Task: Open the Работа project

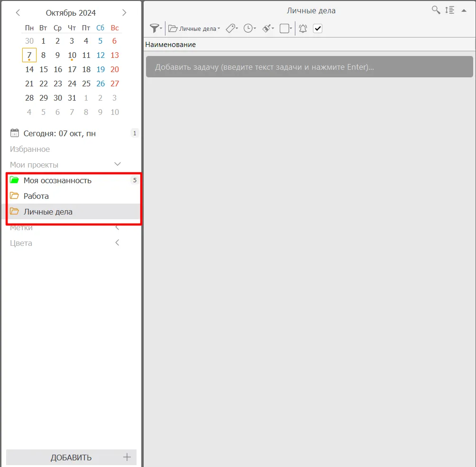Action: pos(36,196)
